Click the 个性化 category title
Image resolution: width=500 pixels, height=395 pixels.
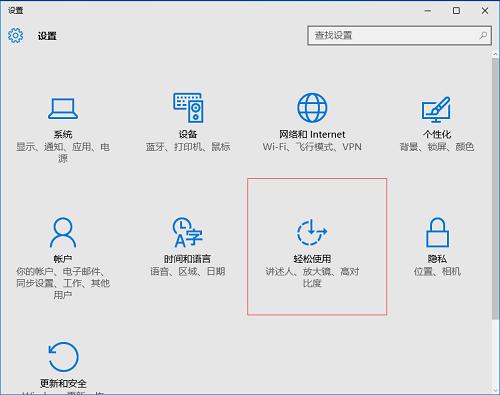(437, 134)
